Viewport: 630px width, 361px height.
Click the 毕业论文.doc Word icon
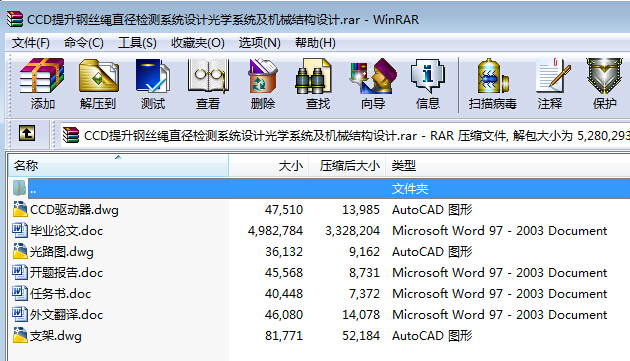(20, 230)
